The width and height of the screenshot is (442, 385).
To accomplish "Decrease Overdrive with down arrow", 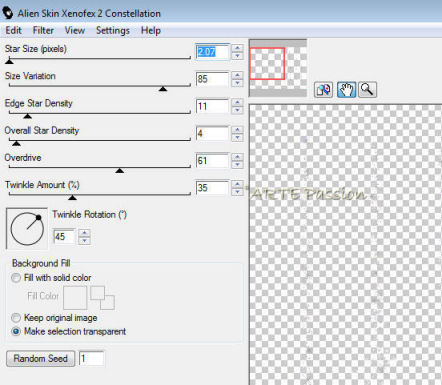I will click(237, 165).
